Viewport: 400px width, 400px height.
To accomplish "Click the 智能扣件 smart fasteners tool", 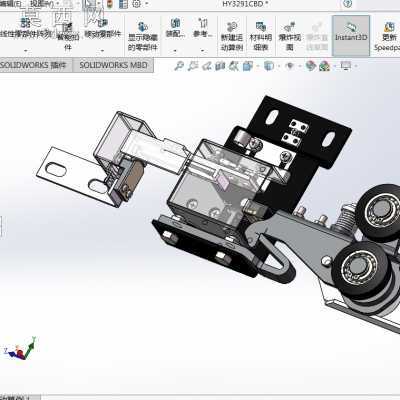I will coord(68,37).
